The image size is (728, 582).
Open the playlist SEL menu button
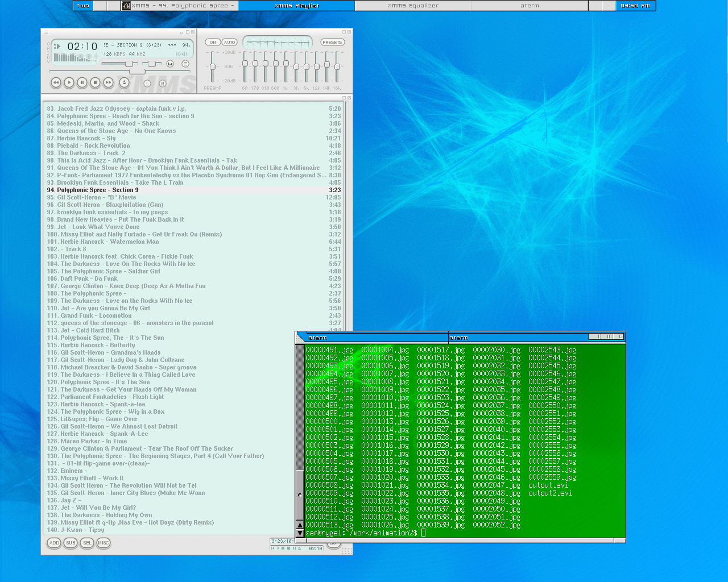[x=87, y=543]
